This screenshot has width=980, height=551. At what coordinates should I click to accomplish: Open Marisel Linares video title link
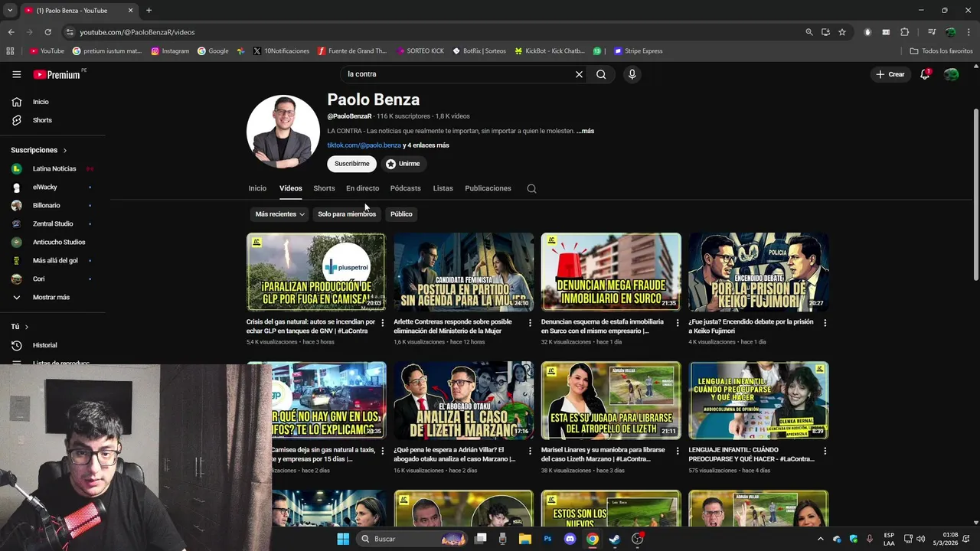point(603,455)
